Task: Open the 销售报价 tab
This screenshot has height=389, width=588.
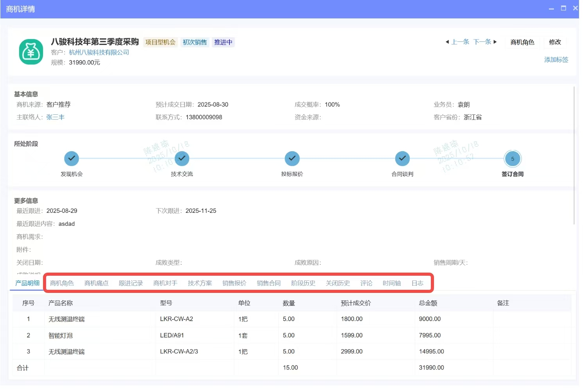Action: [x=234, y=283]
